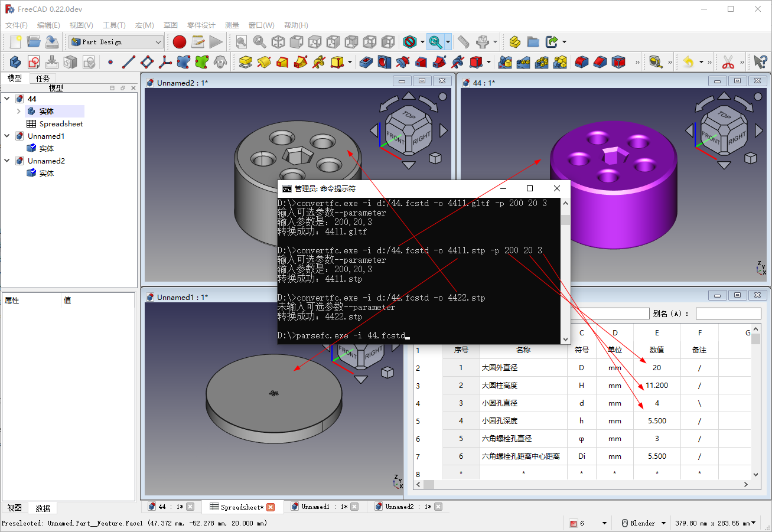This screenshot has height=532, width=772.
Task: Switch to the 视图 property tab
Action: [x=15, y=508]
